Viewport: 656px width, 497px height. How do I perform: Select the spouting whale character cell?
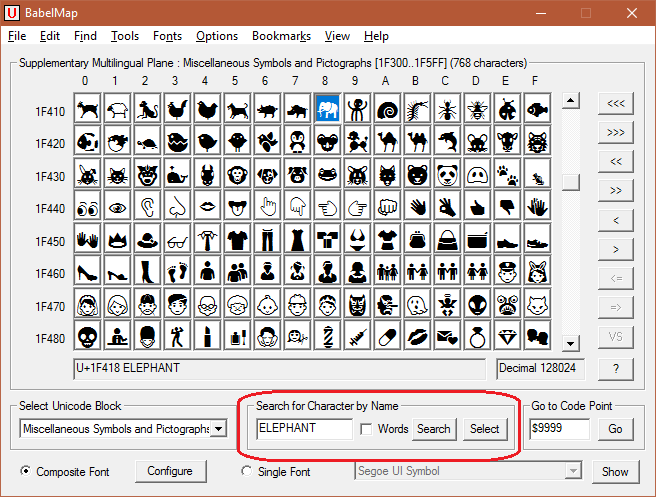pos(177,173)
